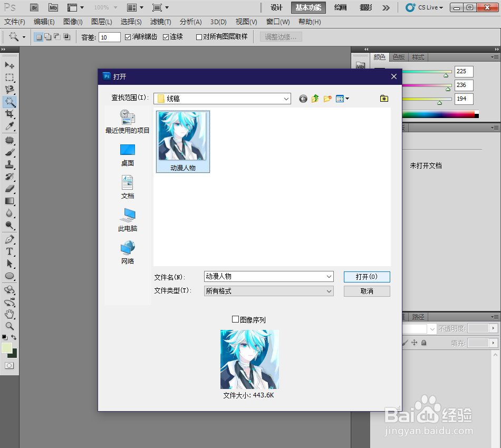Click the color spectrum ramp bar

pyautogui.click(x=440, y=114)
